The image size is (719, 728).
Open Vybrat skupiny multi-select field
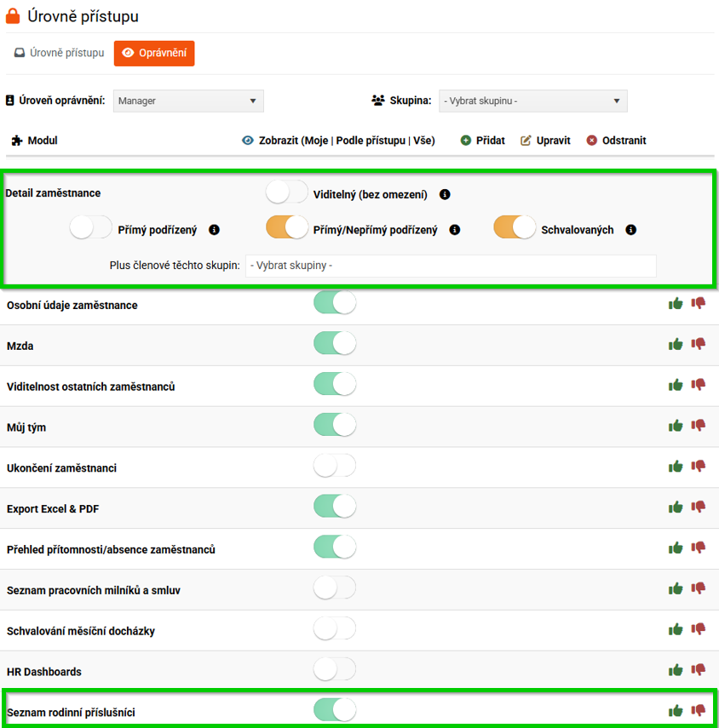[x=451, y=266]
